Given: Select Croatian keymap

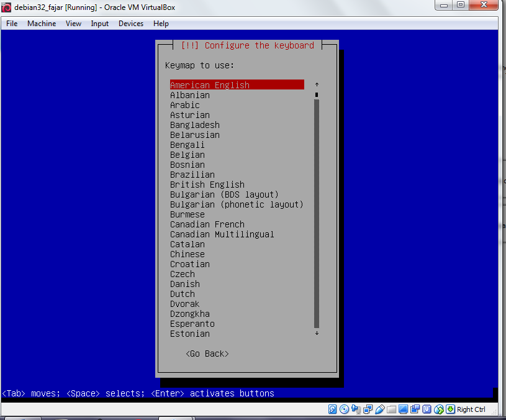Looking at the screenshot, I should pyautogui.click(x=190, y=264).
